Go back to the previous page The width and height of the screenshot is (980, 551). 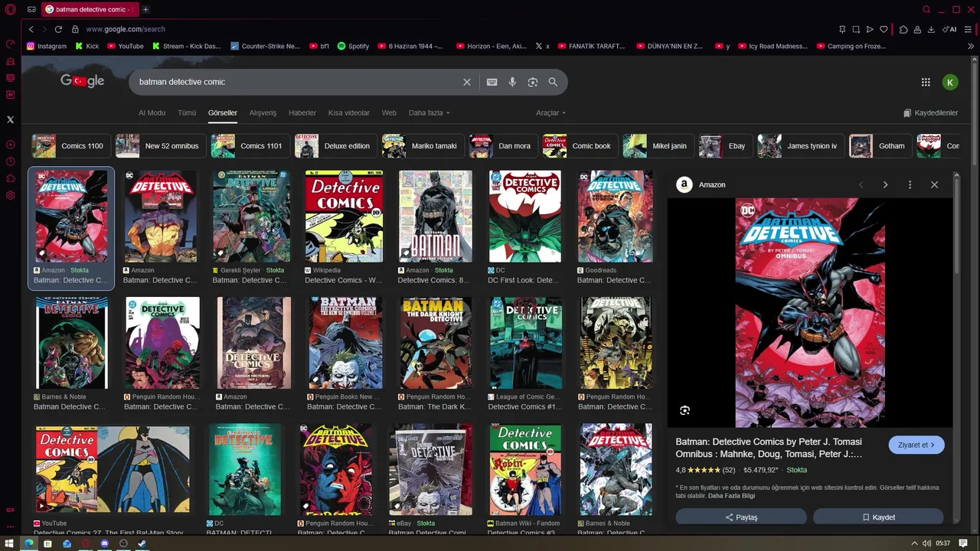pyautogui.click(x=31, y=29)
